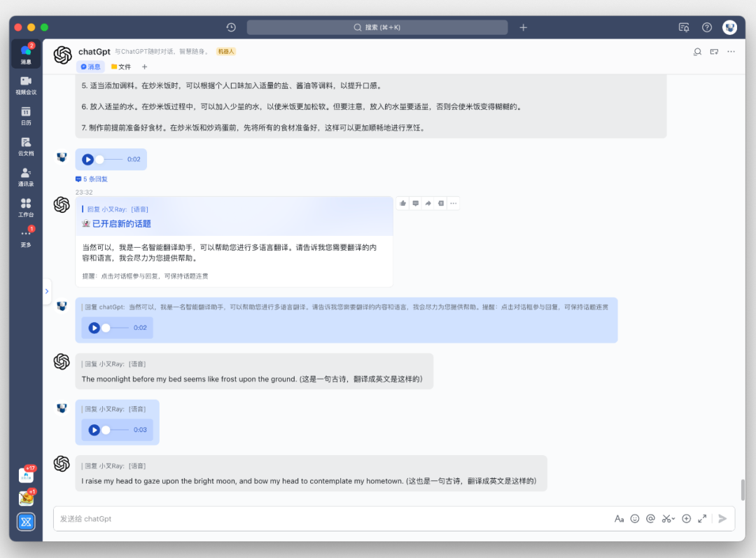Play the 0:03 voice message

pos(94,430)
